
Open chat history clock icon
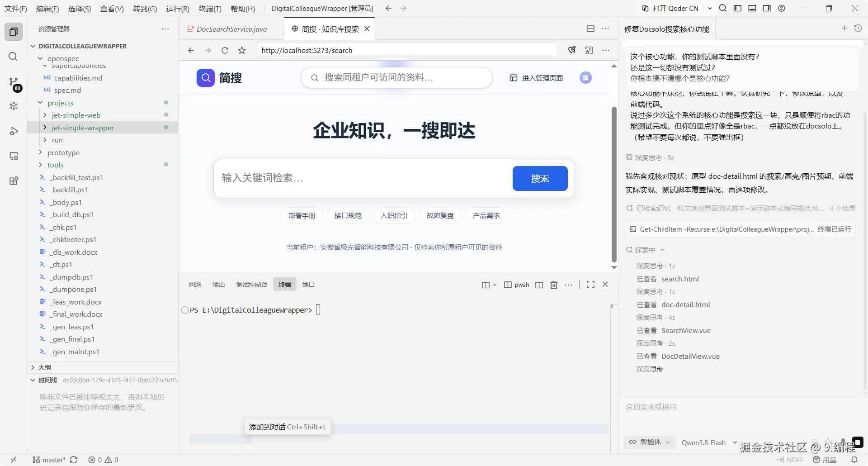pos(858,29)
